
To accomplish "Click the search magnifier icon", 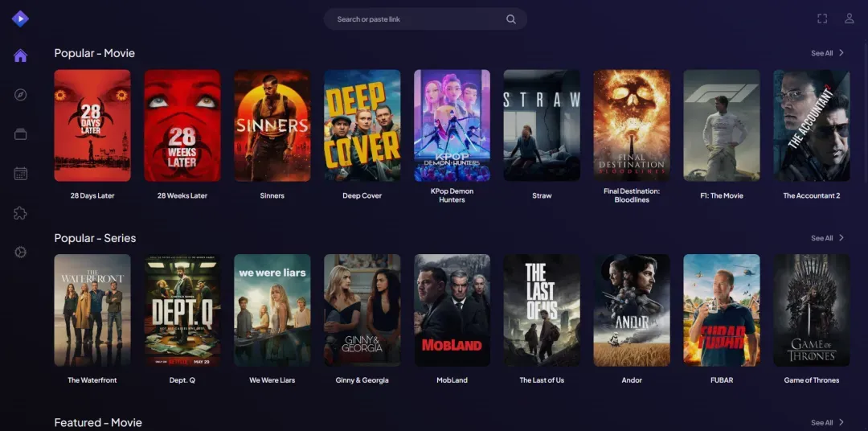I will tap(511, 19).
